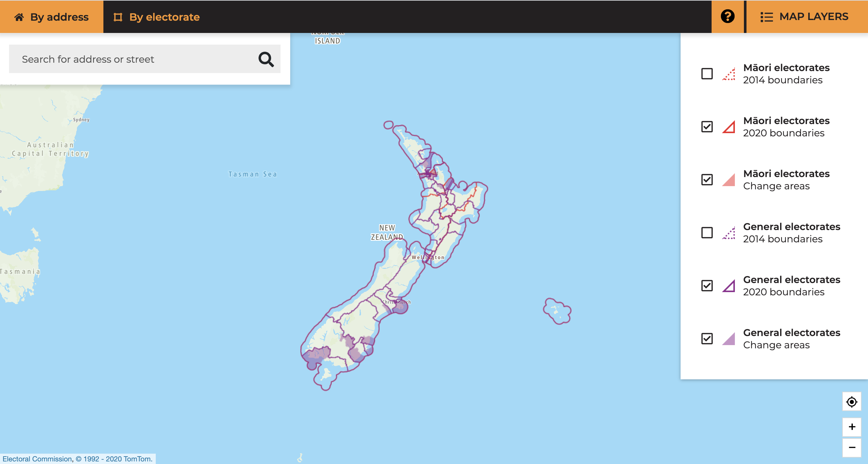Image resolution: width=868 pixels, height=464 pixels.
Task: Uncheck Māori electorates 2020 boundaries
Action: coord(707,127)
